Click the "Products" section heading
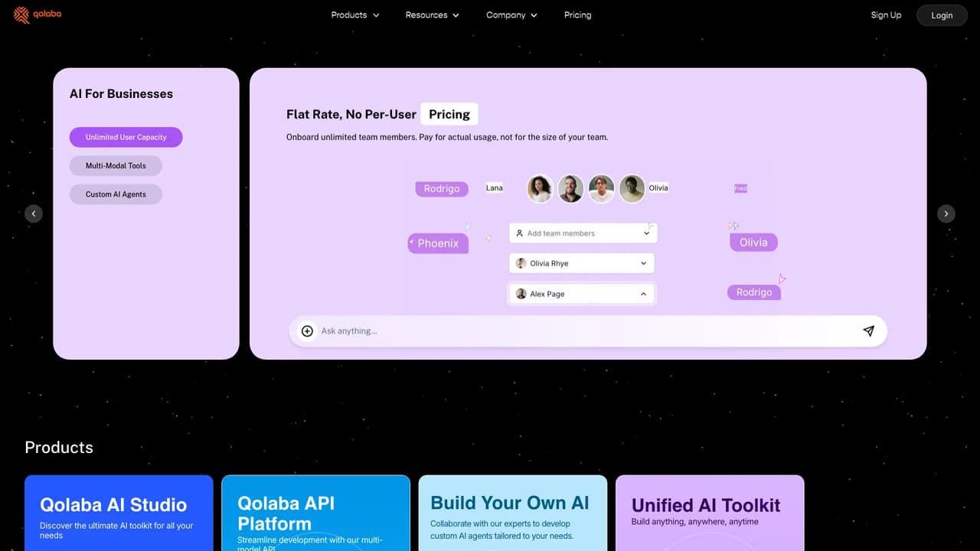The width and height of the screenshot is (980, 551). click(x=59, y=448)
